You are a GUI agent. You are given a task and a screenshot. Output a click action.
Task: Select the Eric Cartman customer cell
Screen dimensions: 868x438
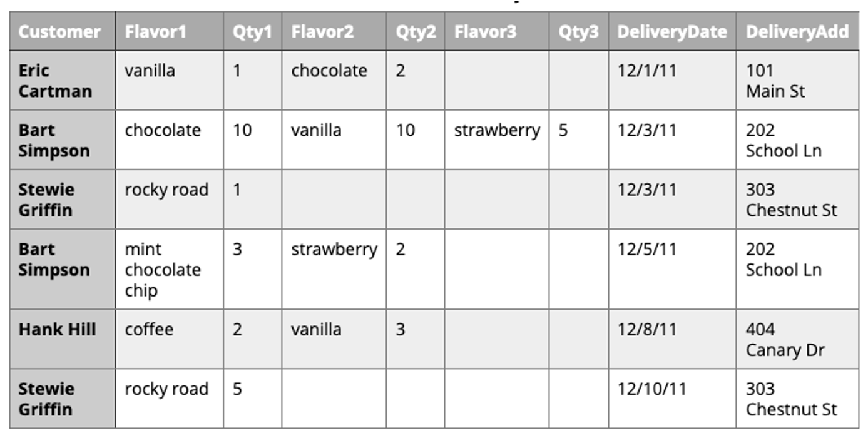coord(55,81)
